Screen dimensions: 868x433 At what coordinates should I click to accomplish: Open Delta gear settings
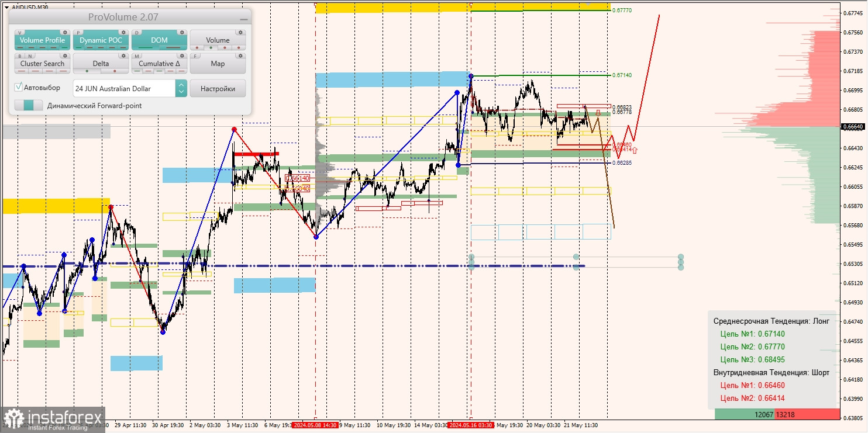[x=123, y=56]
